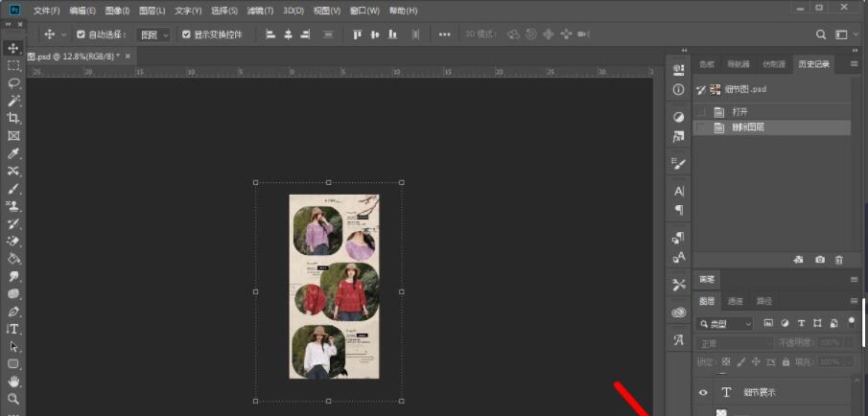Screen dimensions: 868x416
Task: Open the 图层 auto-select dropdown
Action: [x=153, y=35]
